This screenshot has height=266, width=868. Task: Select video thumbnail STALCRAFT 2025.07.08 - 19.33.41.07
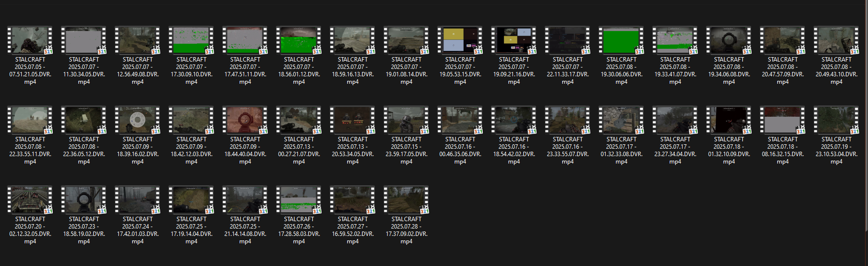[x=675, y=40]
